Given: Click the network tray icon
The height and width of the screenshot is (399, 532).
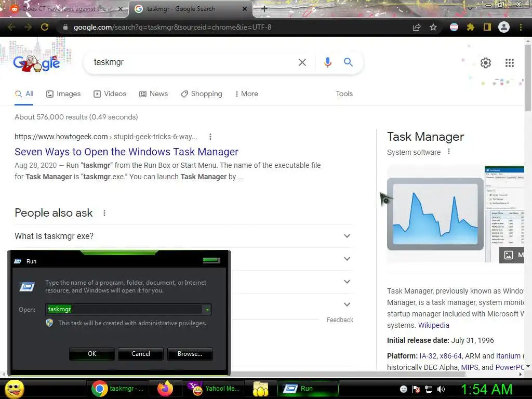Looking at the screenshot, I should (x=429, y=389).
